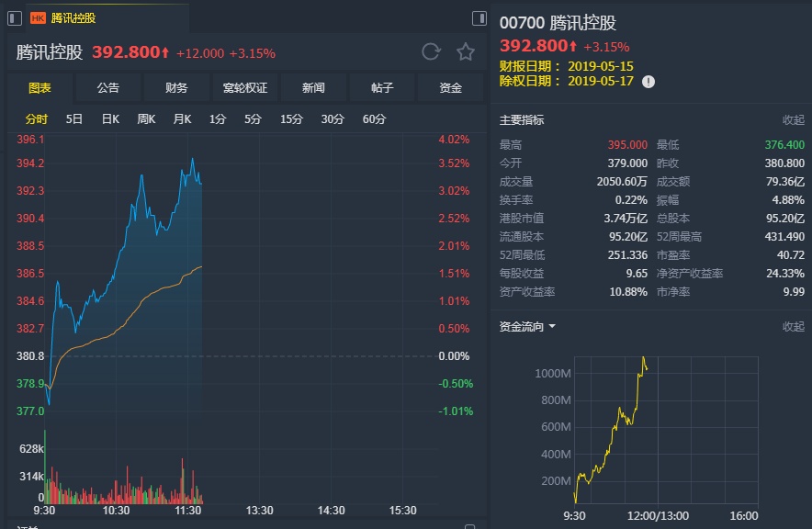Click the capital flow yellow line chart
812x529 pixels.
click(666, 430)
